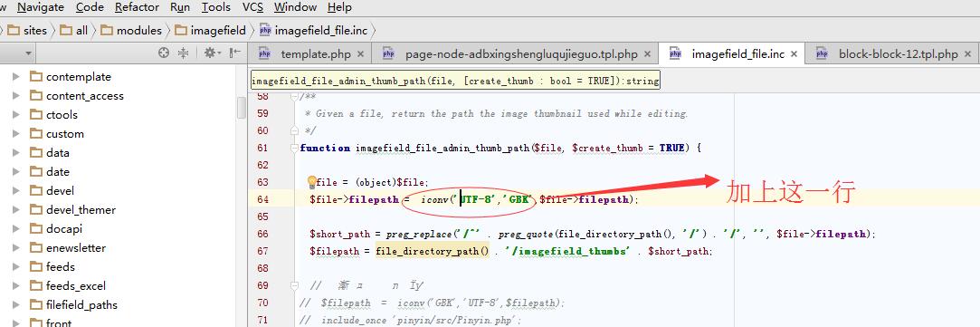Image resolution: width=980 pixels, height=327 pixels.
Task: Select the enewsletter folder
Action: point(76,247)
